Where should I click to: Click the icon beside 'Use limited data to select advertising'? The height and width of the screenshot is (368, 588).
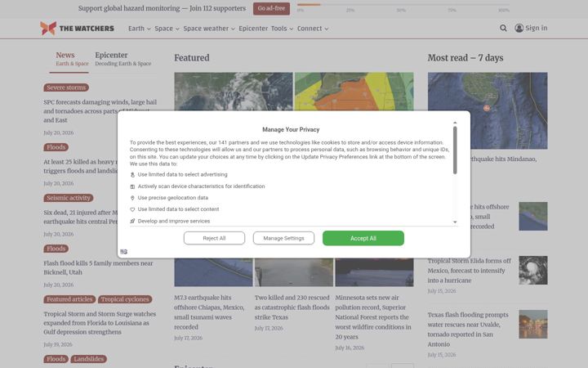tap(132, 175)
